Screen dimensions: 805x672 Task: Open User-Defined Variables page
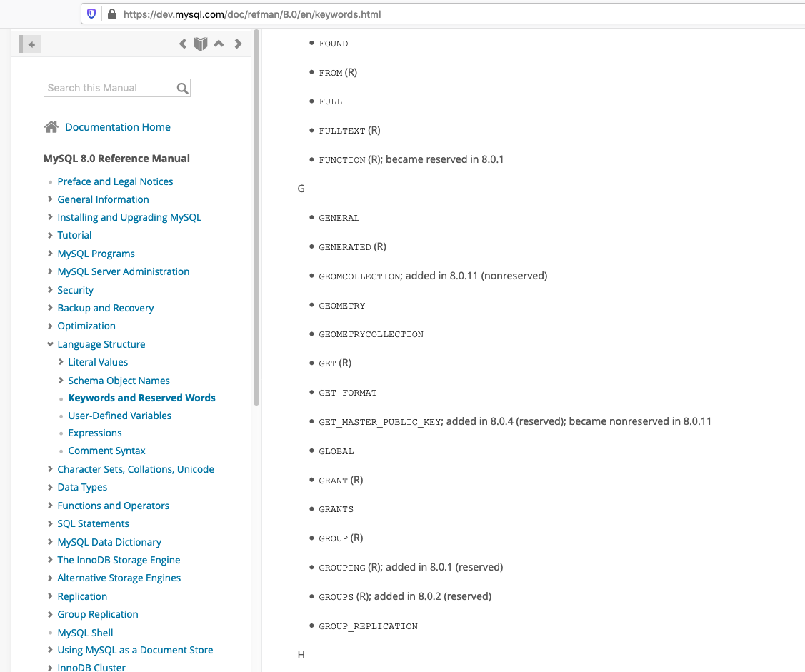[119, 416]
